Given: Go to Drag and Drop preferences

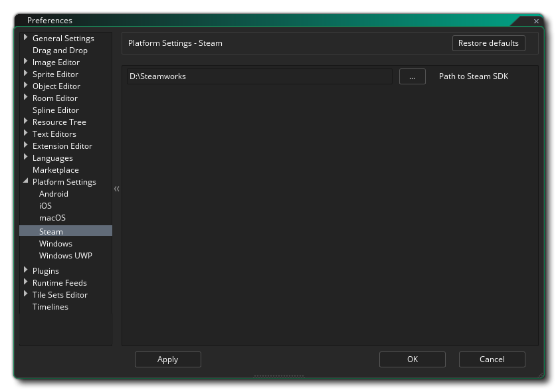Looking at the screenshot, I should pyautogui.click(x=60, y=50).
